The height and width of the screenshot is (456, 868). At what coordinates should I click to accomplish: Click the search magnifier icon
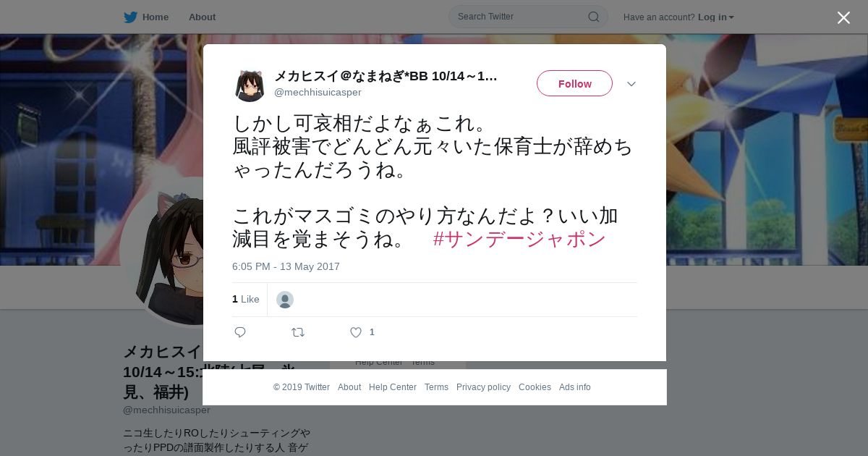(593, 17)
